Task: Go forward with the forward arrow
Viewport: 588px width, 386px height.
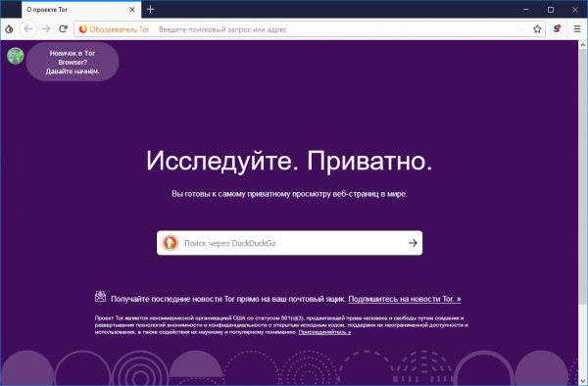Action: click(x=46, y=28)
